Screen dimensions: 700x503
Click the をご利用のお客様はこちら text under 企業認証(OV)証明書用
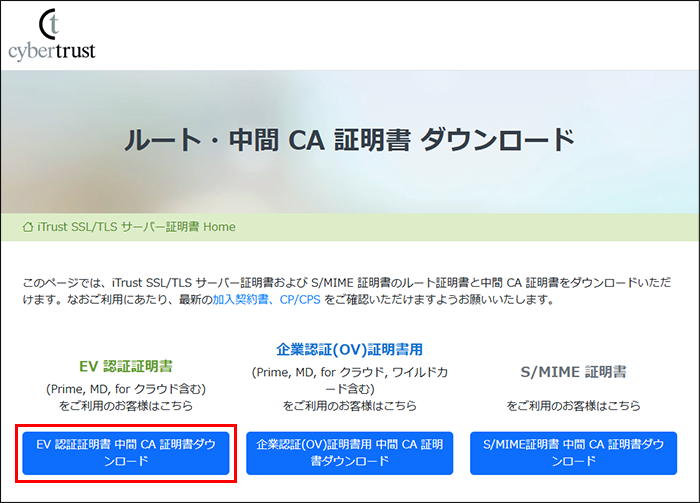point(350,406)
